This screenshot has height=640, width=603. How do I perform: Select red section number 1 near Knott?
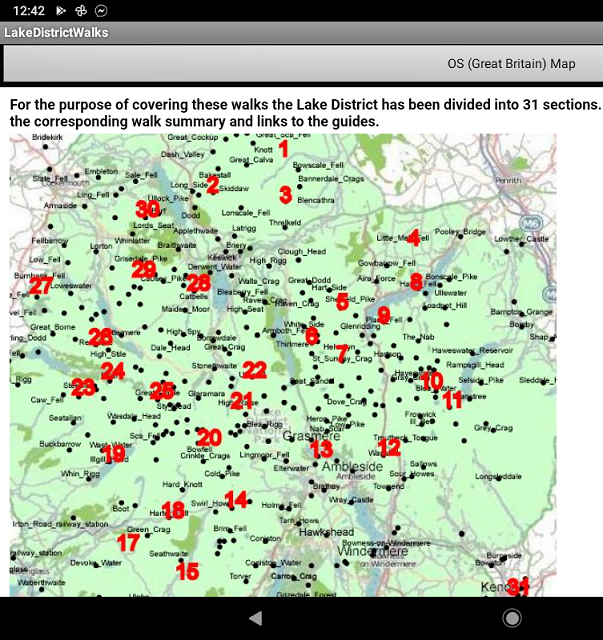(x=284, y=149)
